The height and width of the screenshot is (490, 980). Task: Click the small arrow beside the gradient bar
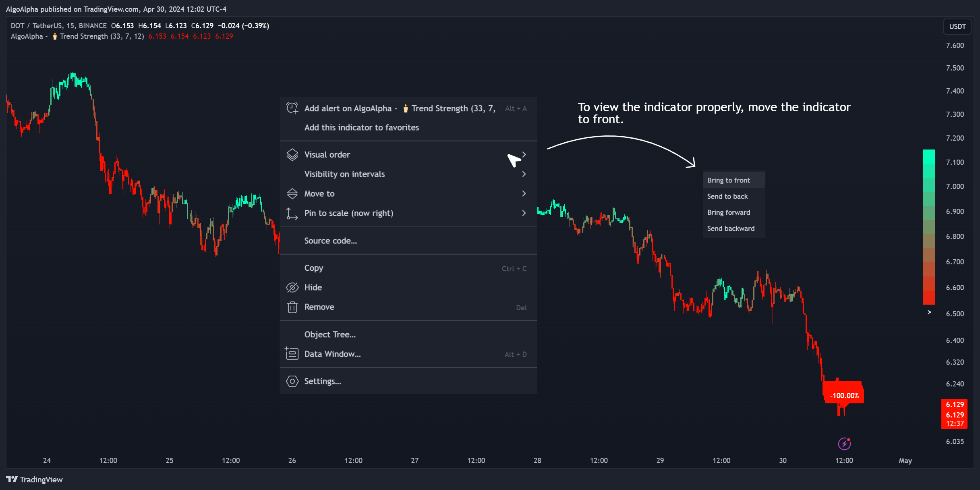[x=929, y=312]
